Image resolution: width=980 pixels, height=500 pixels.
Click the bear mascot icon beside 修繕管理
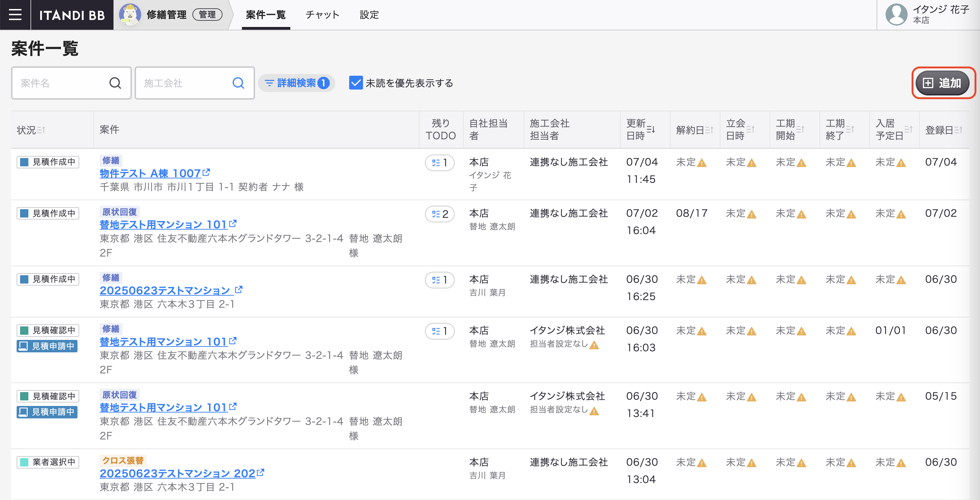pyautogui.click(x=129, y=15)
